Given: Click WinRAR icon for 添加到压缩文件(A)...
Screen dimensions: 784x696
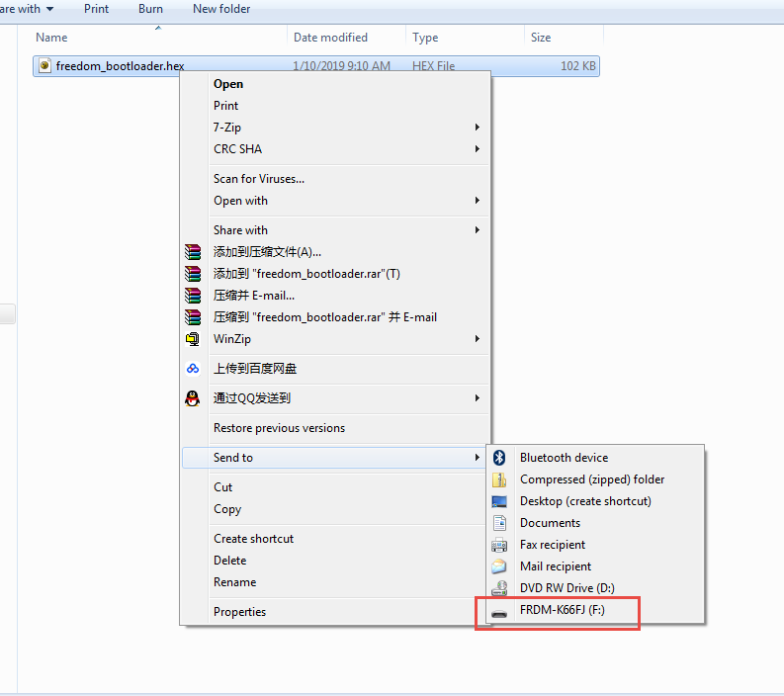Looking at the screenshot, I should [193, 252].
